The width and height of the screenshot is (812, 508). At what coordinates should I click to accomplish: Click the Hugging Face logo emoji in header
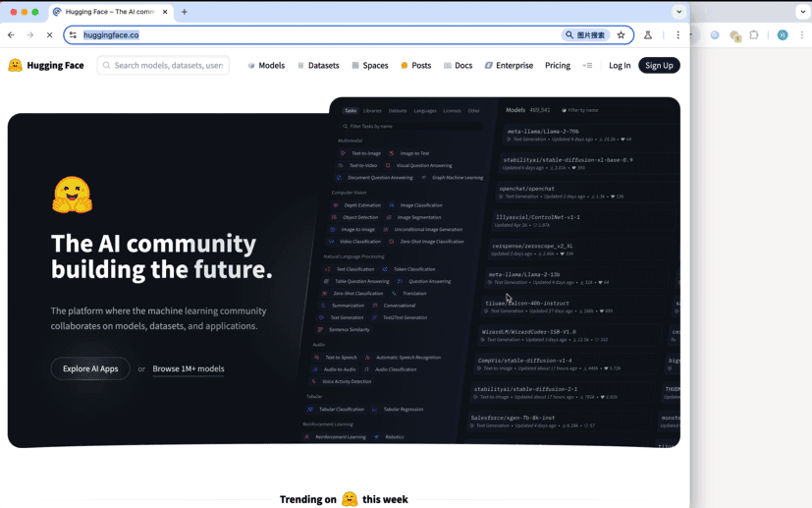coord(15,65)
